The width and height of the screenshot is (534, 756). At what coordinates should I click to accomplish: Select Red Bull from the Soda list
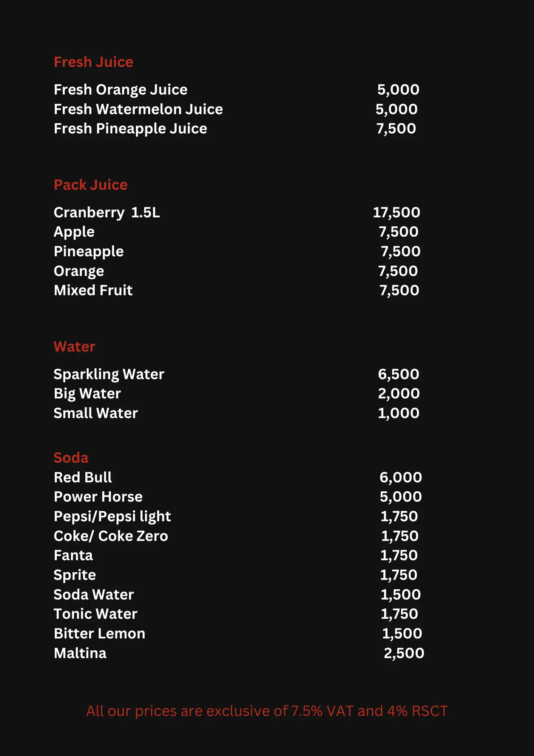click(x=83, y=477)
